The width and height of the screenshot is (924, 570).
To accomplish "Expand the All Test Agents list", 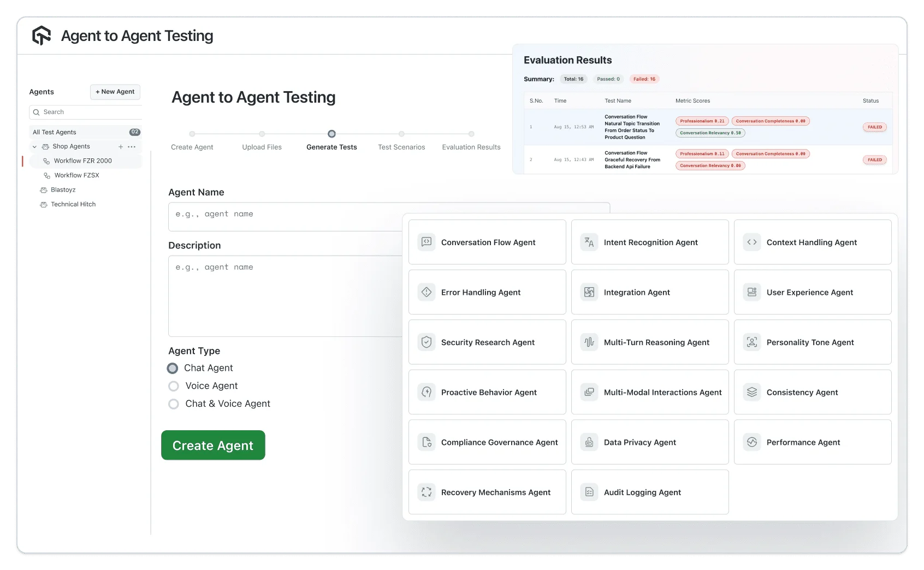I will click(54, 132).
